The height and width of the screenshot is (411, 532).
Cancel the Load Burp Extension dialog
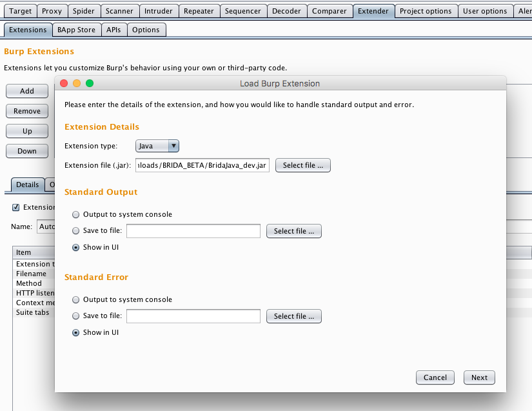click(435, 377)
